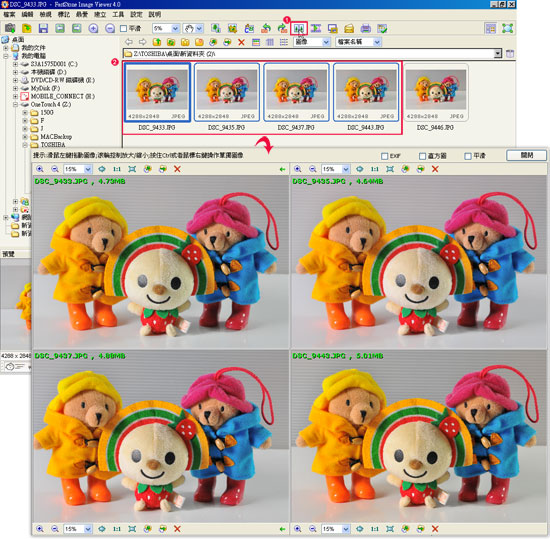Click the 1:1 actual size icon above DSC_9435.JPG

375,169
